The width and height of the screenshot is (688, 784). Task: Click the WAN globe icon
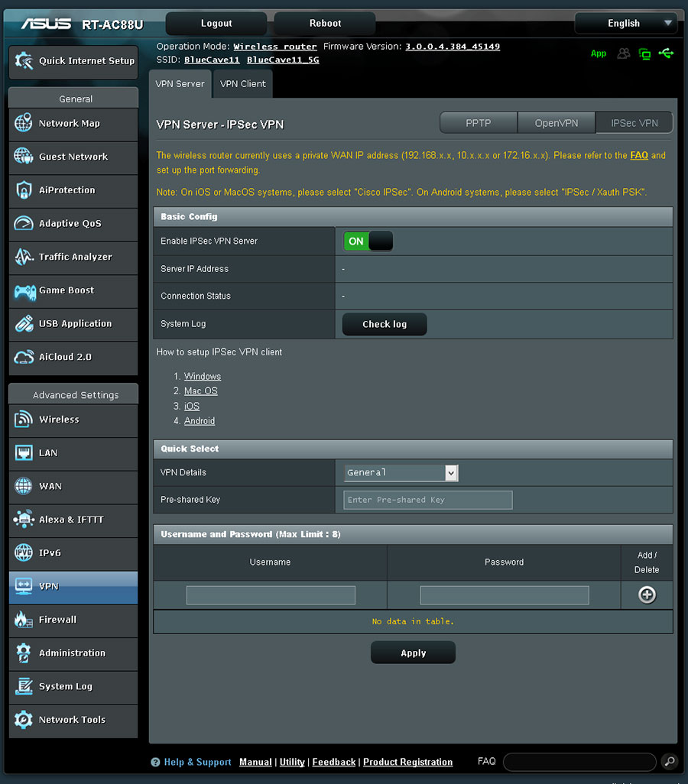[x=24, y=486]
